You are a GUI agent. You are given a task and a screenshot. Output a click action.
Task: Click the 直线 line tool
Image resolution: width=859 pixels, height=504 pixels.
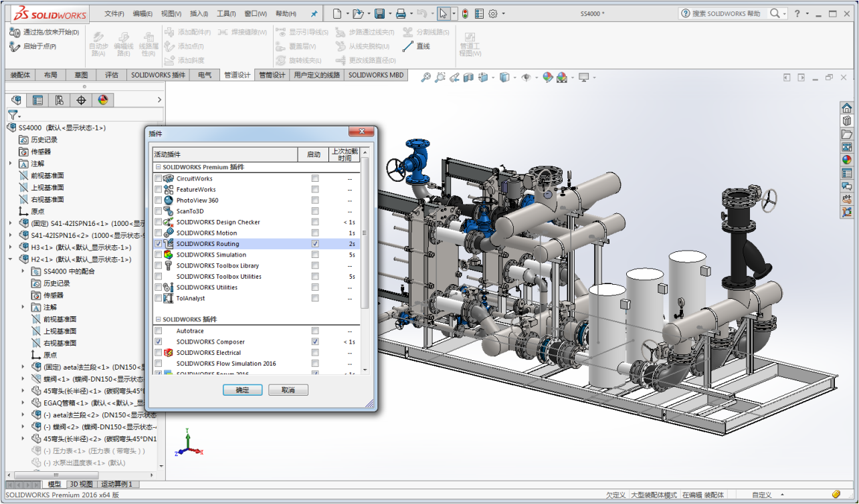point(416,46)
